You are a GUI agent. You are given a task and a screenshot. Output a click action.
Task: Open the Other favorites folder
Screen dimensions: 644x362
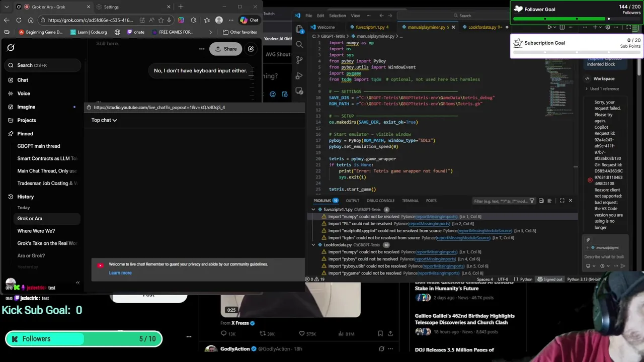click(x=239, y=32)
